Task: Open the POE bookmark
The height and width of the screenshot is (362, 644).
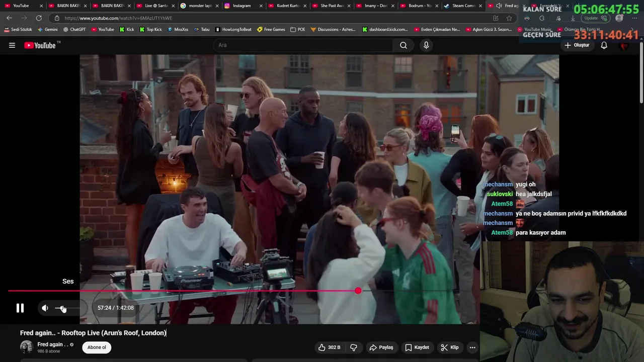Action: (x=298, y=30)
